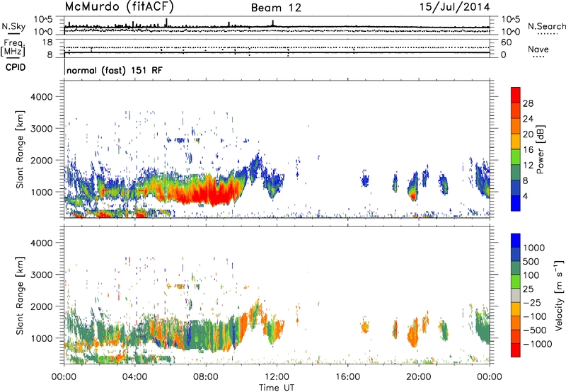The width and height of the screenshot is (566, 392).
Task: Select the "500" value on velocity colorbar
Action: 531,262
